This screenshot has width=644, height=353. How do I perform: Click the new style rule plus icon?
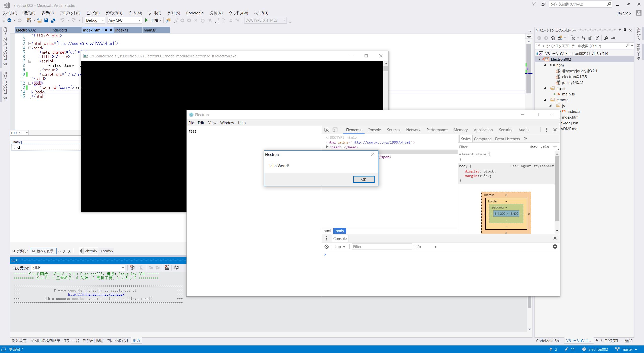coord(555,147)
